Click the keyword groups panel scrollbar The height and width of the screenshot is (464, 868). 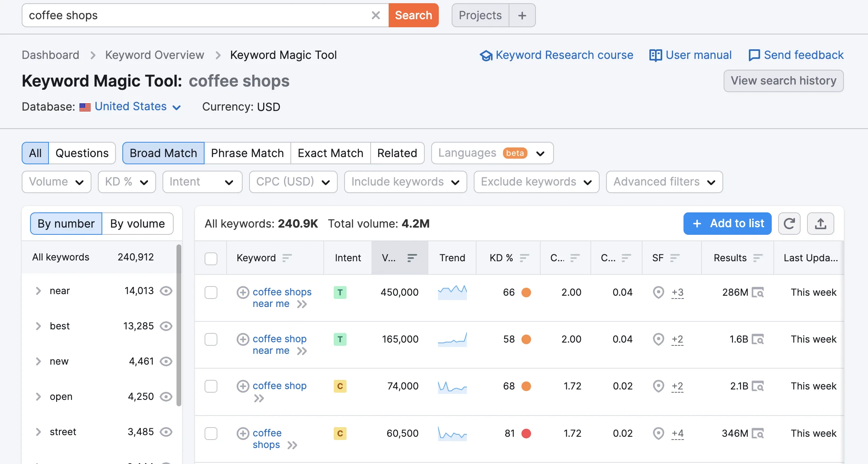[179, 325]
